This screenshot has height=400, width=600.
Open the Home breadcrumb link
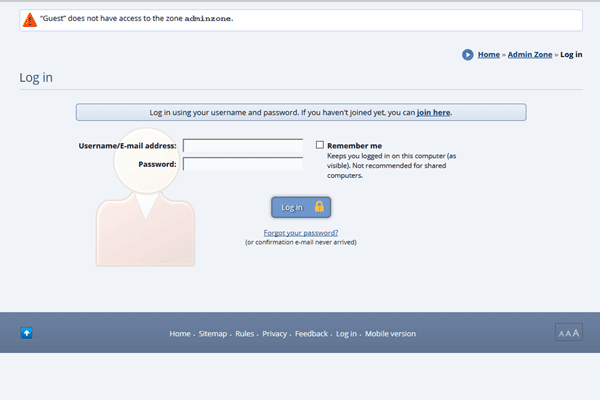coord(489,55)
